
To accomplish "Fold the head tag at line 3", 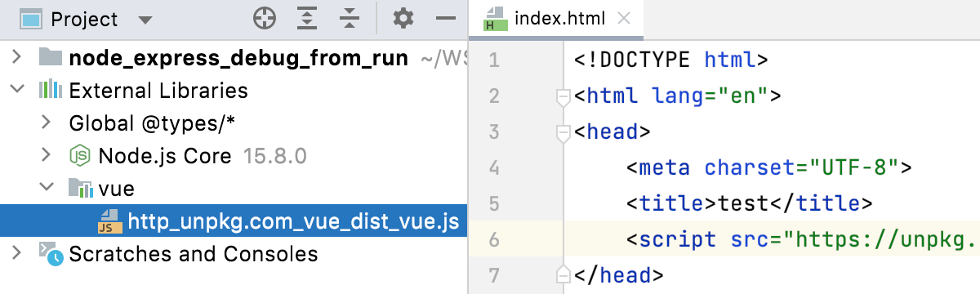I will (563, 132).
